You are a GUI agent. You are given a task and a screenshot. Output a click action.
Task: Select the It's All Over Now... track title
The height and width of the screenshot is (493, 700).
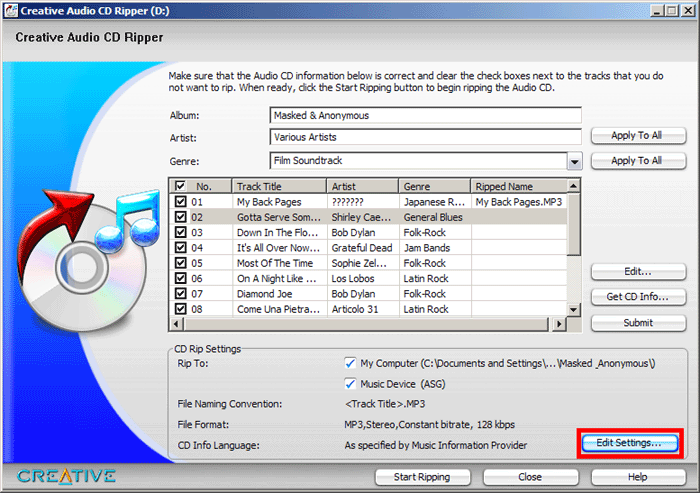(x=278, y=248)
